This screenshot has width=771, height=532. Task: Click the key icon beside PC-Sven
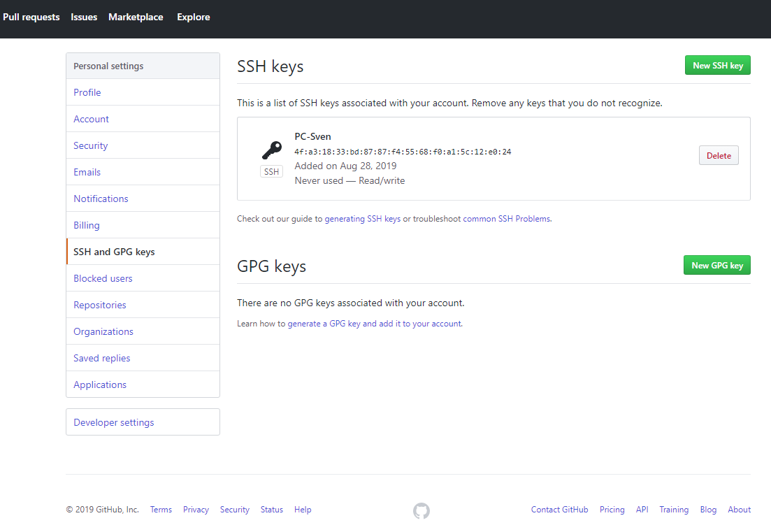click(271, 150)
